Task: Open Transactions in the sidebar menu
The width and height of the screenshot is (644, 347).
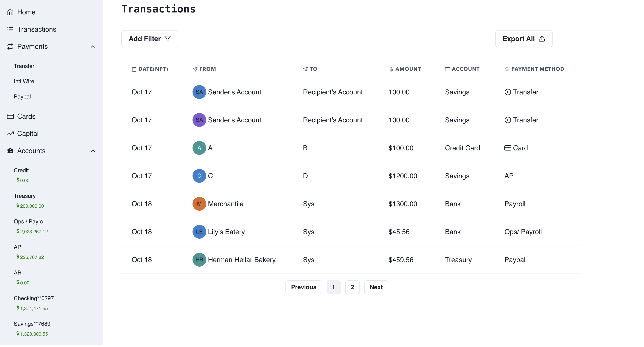Action: [x=37, y=29]
